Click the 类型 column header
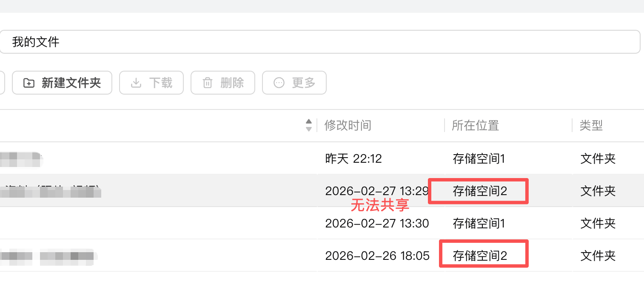This screenshot has height=282, width=644. pyautogui.click(x=591, y=125)
